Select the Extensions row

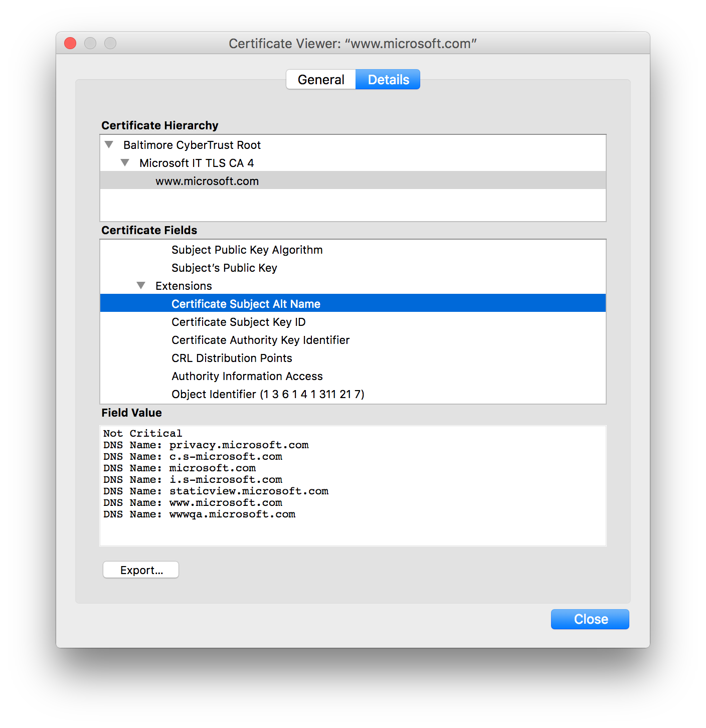pyautogui.click(x=353, y=286)
